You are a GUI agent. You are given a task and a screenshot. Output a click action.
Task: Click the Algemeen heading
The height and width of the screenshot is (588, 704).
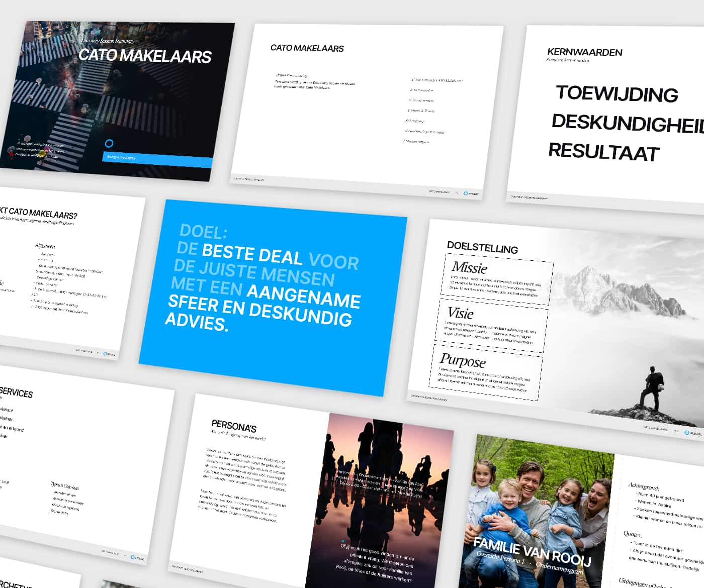coord(45,245)
